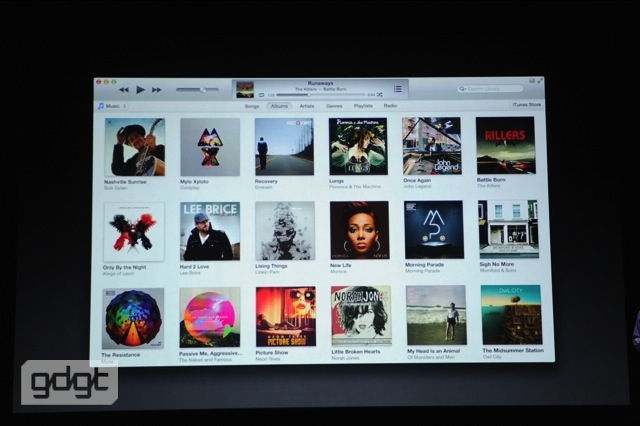Open the Mylo Xyloto album cover
This screenshot has height=426, width=640.
(210, 147)
